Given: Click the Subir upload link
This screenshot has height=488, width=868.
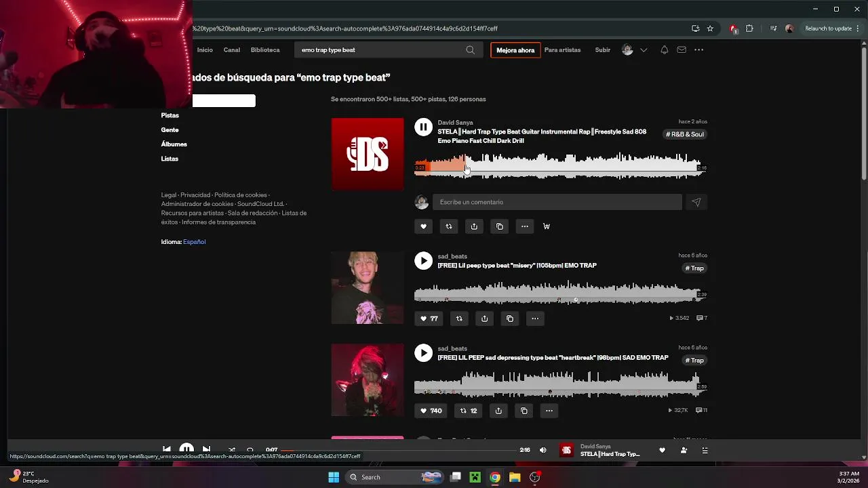Looking at the screenshot, I should [602, 50].
